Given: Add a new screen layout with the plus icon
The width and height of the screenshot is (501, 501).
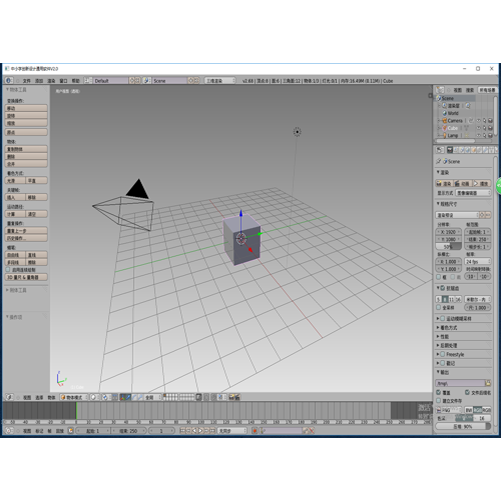Looking at the screenshot, I should [x=132, y=80].
